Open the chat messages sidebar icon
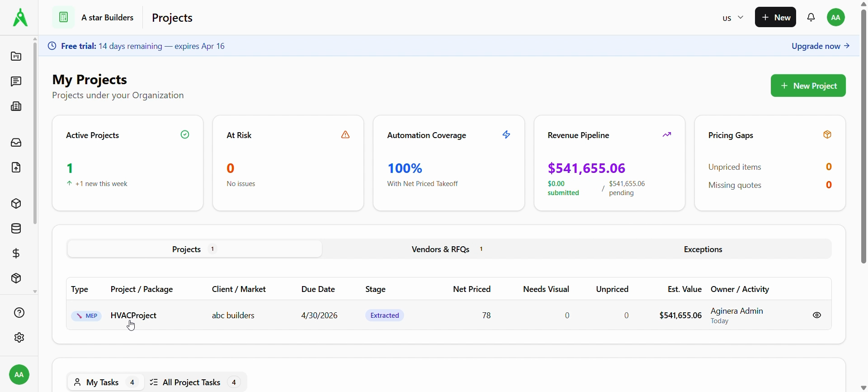The image size is (868, 392). tap(16, 81)
